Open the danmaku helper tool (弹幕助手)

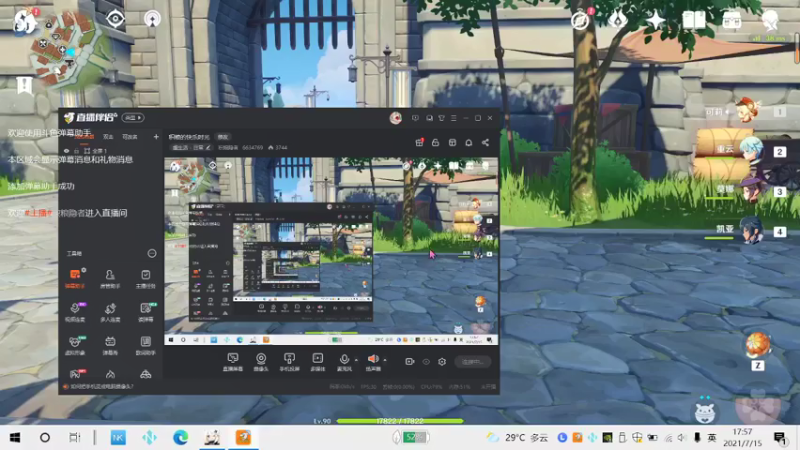[x=75, y=279]
